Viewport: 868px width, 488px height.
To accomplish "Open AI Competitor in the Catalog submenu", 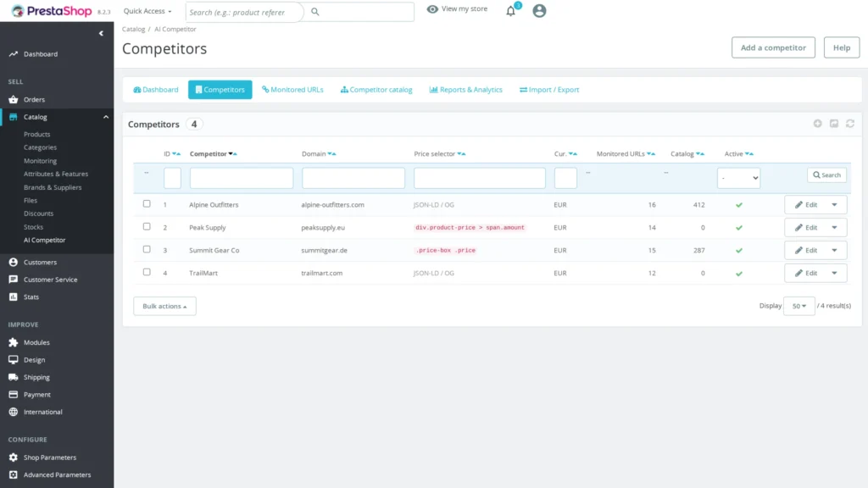I will point(44,240).
